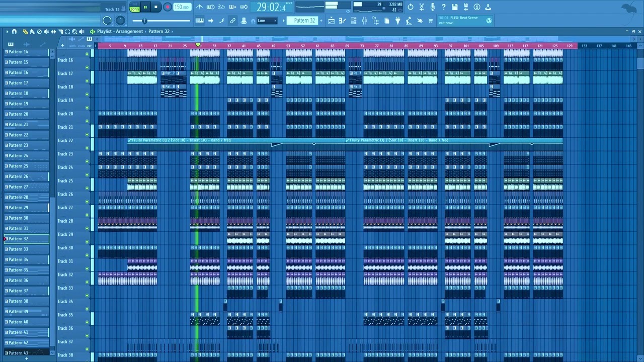Adjust the main pitch knob

tap(120, 21)
